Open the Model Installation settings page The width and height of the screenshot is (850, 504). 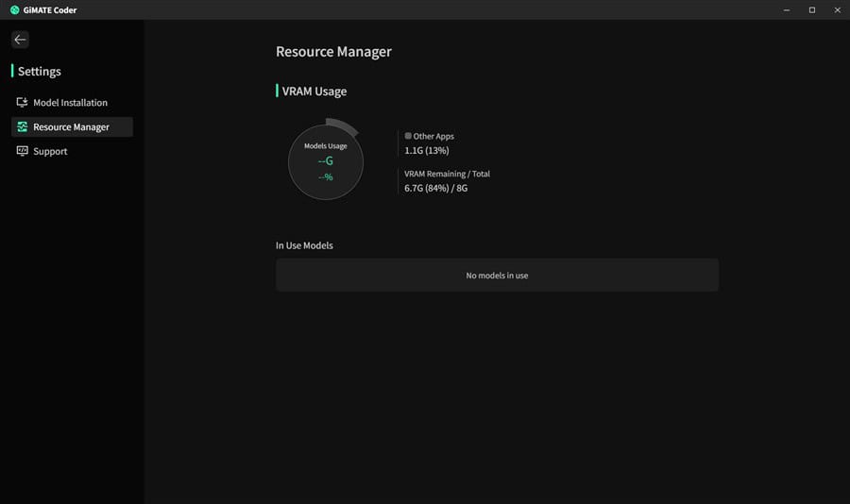tap(70, 102)
